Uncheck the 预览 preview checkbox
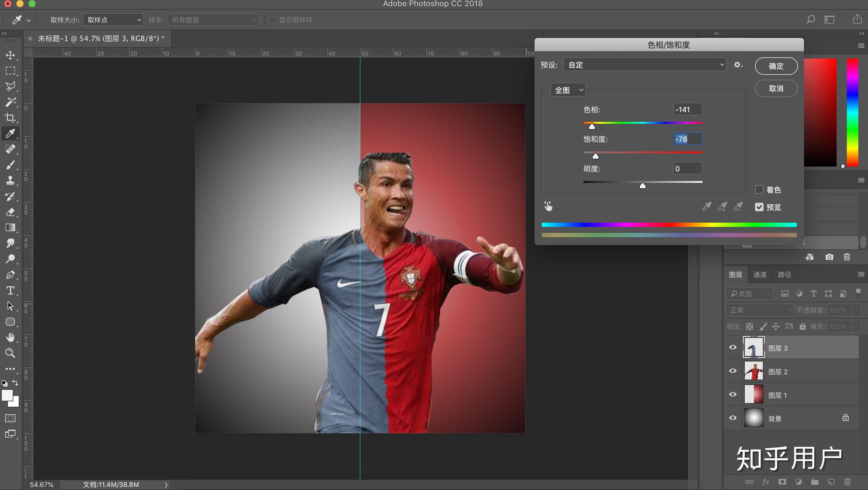The image size is (868, 490). (759, 207)
